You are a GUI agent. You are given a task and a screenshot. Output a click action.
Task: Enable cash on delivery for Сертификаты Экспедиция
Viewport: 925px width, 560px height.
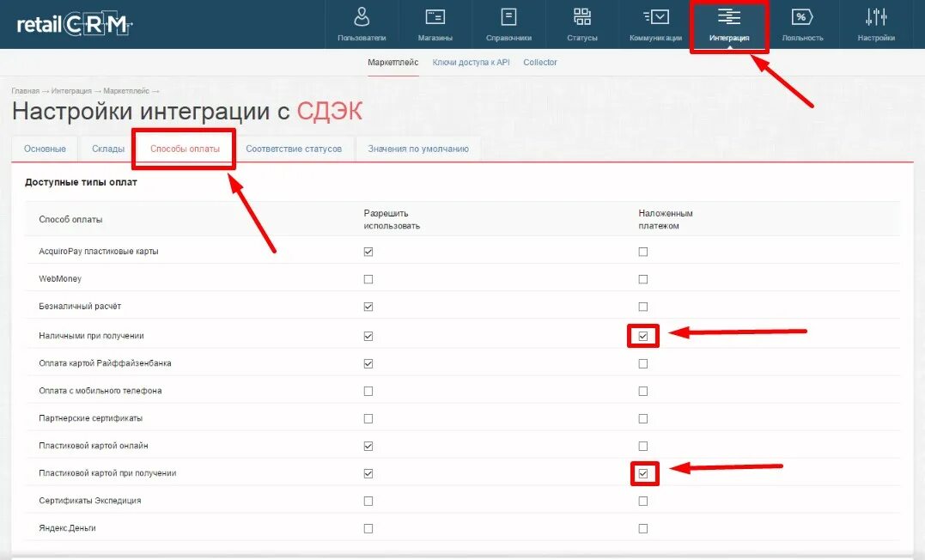(643, 501)
